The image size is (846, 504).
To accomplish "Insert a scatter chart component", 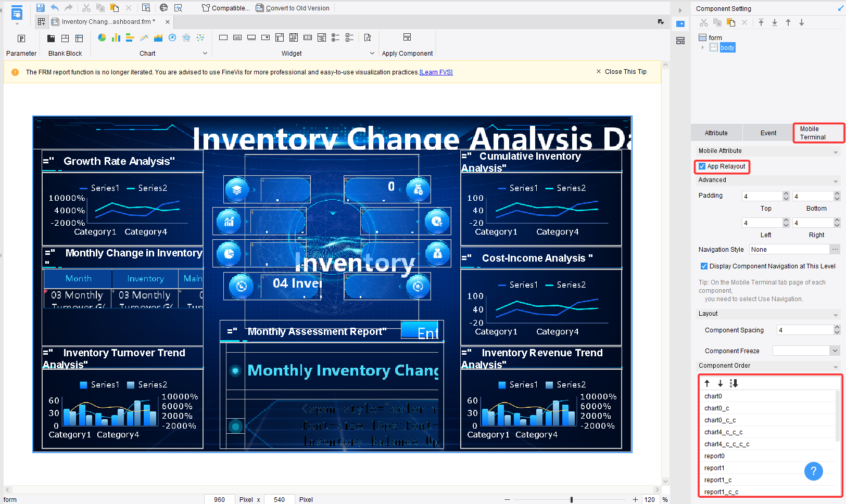I will pyautogui.click(x=200, y=37).
